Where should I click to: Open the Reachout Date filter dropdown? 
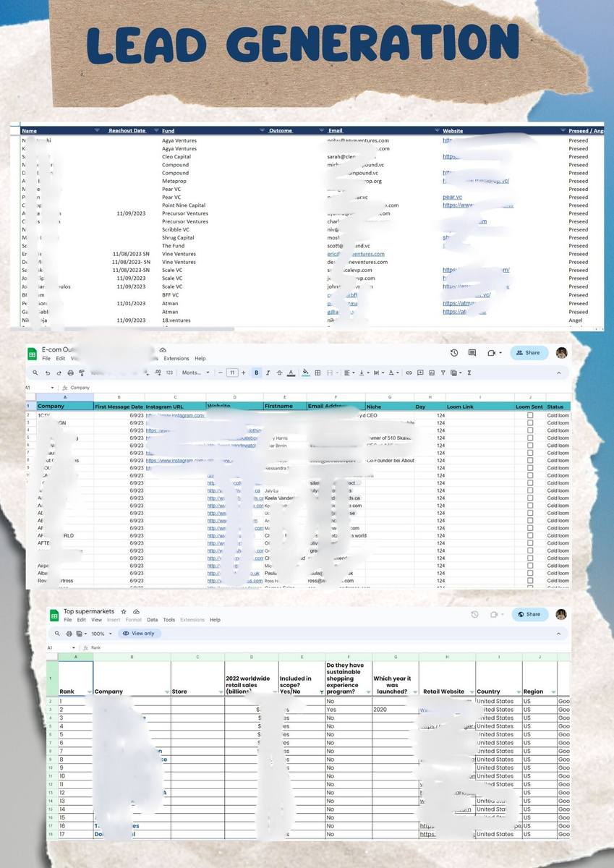click(157, 130)
